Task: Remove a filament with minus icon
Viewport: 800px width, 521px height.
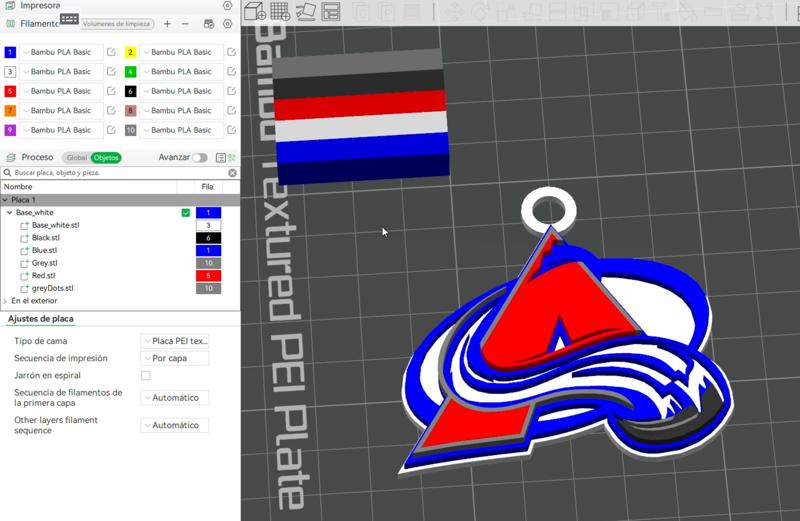Action: (x=185, y=23)
